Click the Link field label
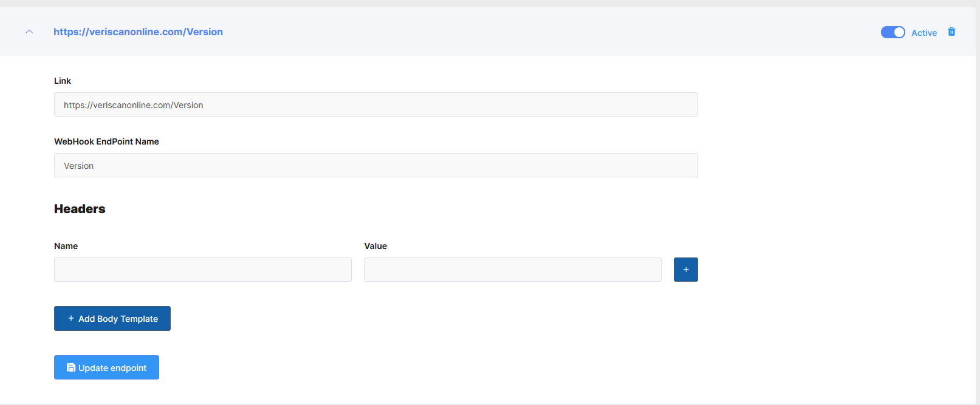 (63, 81)
